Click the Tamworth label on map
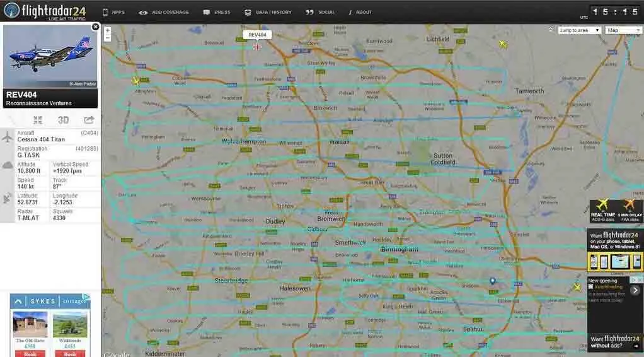 (529, 91)
